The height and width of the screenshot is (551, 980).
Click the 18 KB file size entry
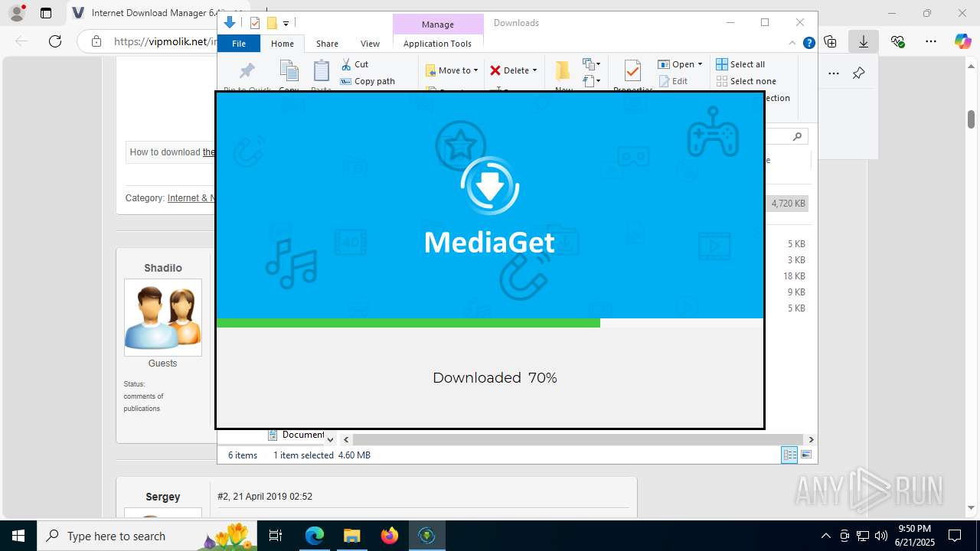794,276
